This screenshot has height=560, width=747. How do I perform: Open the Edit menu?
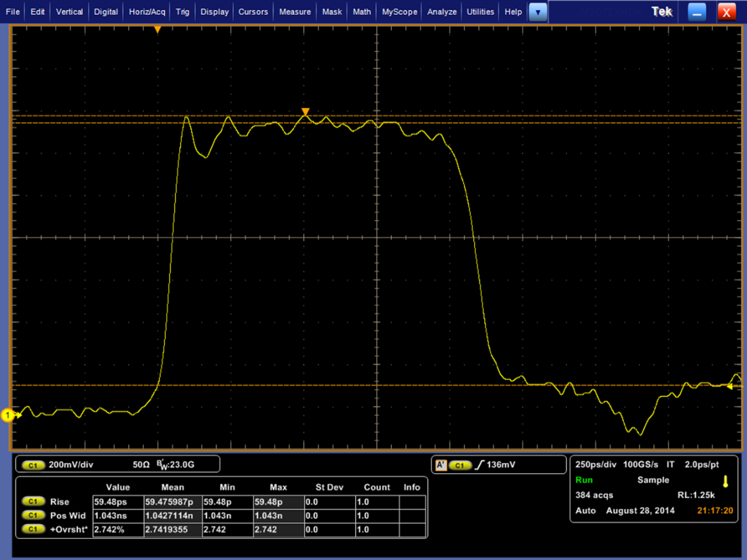[x=37, y=12]
